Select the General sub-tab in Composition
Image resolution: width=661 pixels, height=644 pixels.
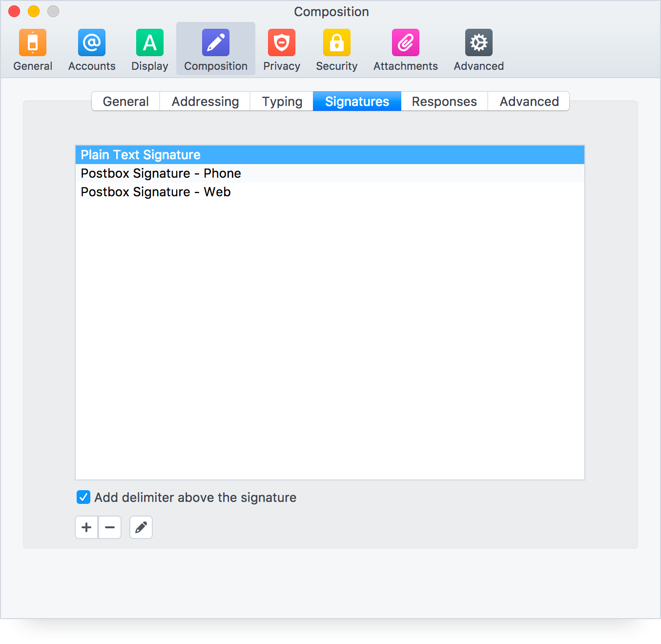pyautogui.click(x=125, y=102)
